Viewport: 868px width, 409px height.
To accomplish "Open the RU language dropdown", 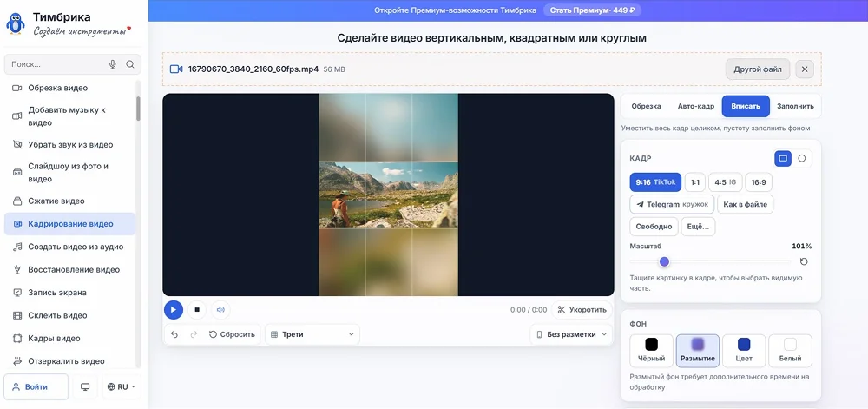I will click(122, 387).
